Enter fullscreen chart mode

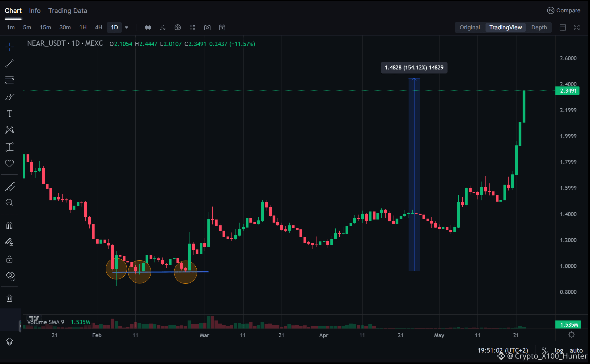(577, 27)
